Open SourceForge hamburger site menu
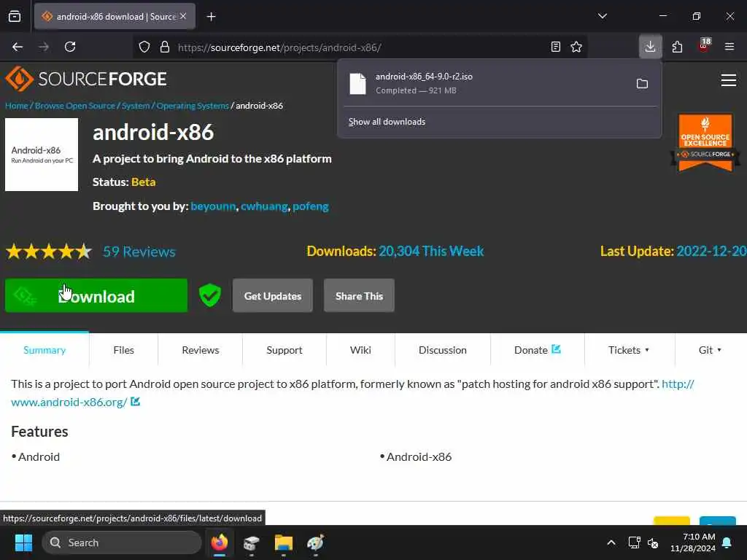Screen dimensions: 747x560 point(729,80)
